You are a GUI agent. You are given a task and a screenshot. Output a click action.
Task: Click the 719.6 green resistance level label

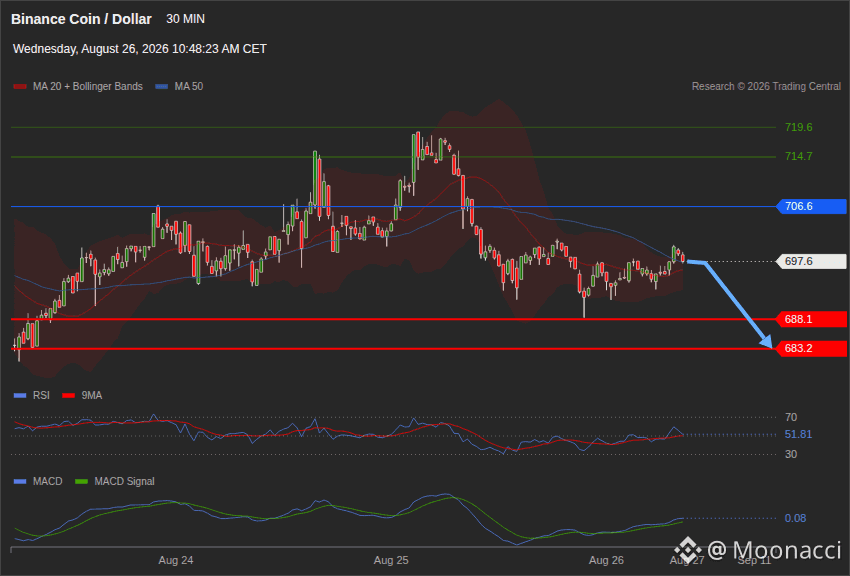pyautogui.click(x=799, y=127)
